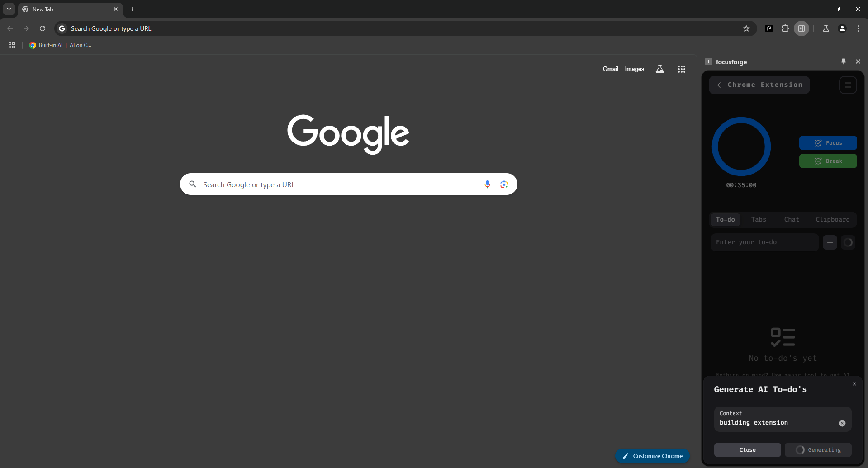Open Chrome Labs flask in toolbar
868x468 pixels.
(x=826, y=28)
